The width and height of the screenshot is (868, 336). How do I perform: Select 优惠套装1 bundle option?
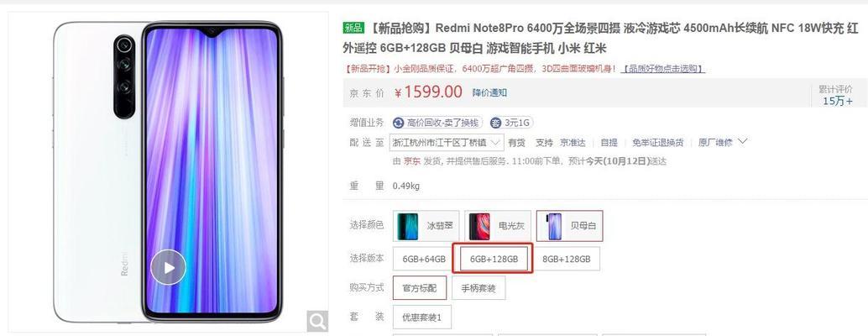(421, 318)
